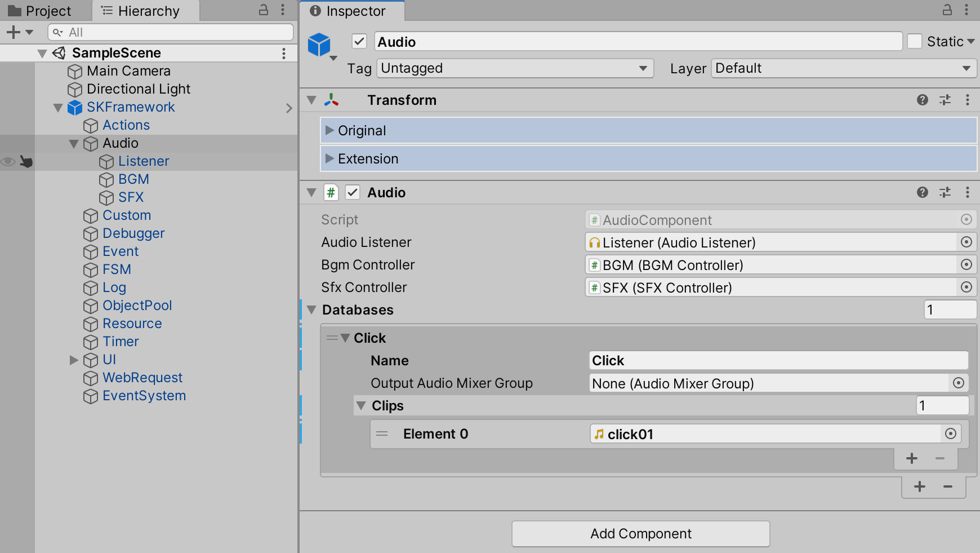Click the Transform component help icon

pyautogui.click(x=922, y=100)
